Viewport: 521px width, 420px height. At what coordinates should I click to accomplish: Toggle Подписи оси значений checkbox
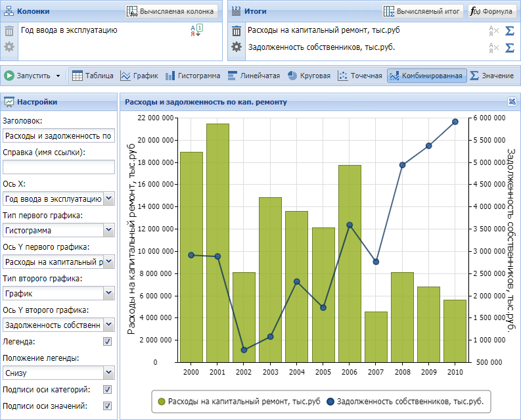[x=108, y=406]
